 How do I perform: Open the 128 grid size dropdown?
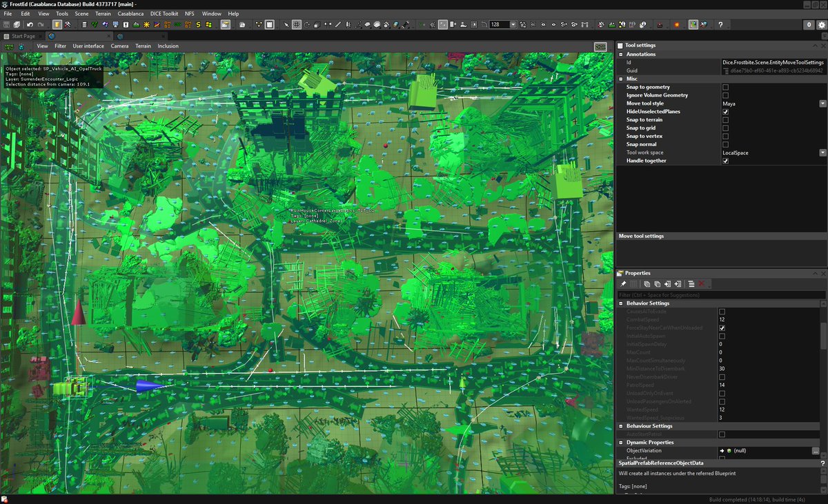[513, 24]
